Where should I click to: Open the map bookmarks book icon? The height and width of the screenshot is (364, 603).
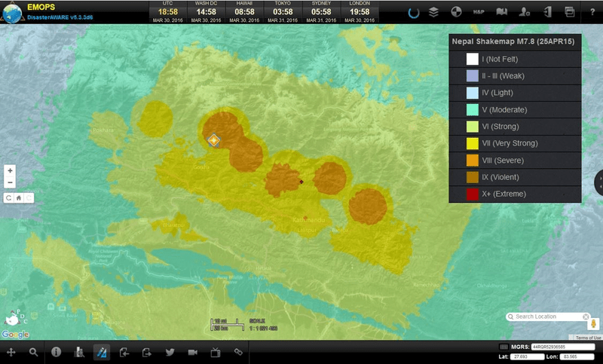pyautogui.click(x=501, y=12)
